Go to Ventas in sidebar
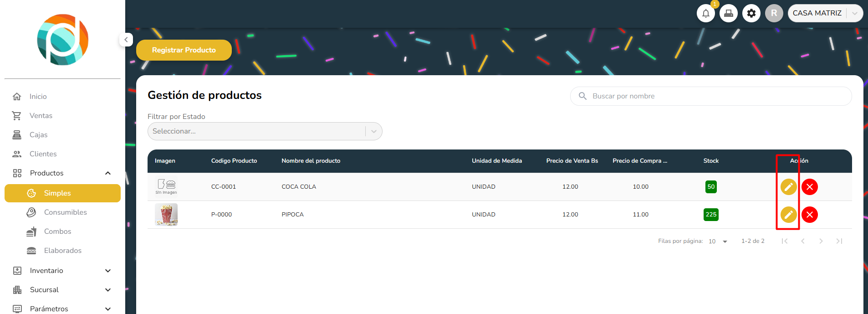The image size is (868, 314). pyautogui.click(x=41, y=116)
